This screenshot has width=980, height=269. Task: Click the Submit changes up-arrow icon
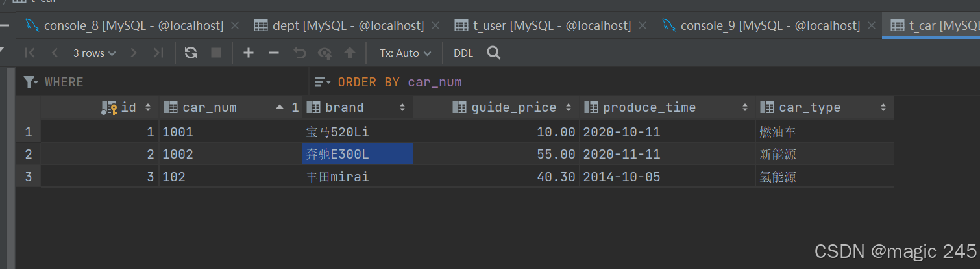350,53
